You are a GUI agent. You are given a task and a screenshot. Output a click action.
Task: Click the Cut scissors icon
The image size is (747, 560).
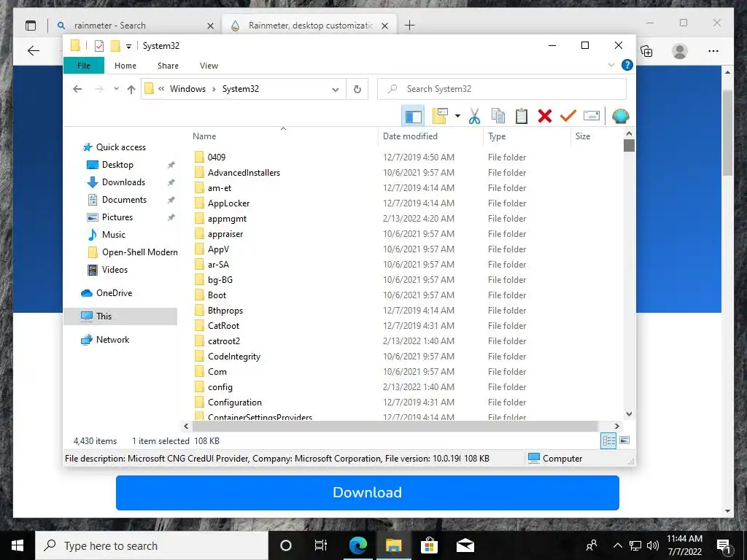(474, 116)
